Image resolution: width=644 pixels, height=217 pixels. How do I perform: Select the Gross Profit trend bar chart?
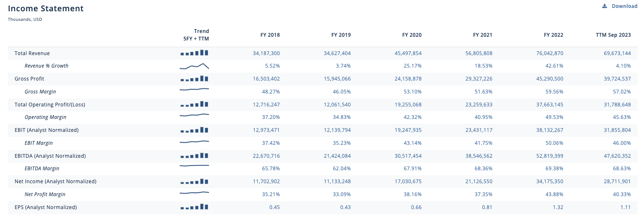(194, 78)
